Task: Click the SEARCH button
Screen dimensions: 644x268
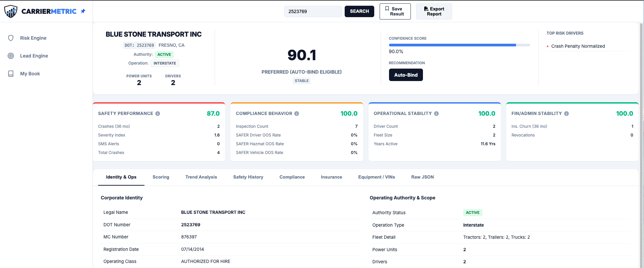Action: point(359,11)
